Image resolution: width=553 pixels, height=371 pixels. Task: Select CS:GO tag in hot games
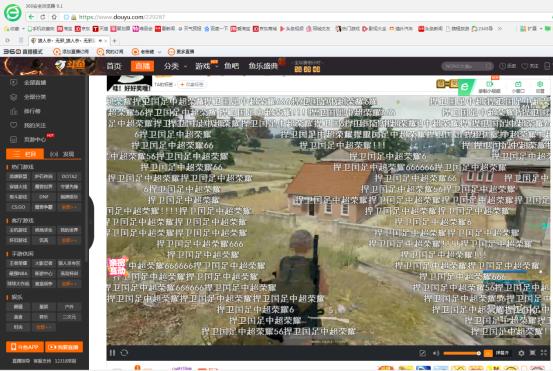(x=18, y=207)
